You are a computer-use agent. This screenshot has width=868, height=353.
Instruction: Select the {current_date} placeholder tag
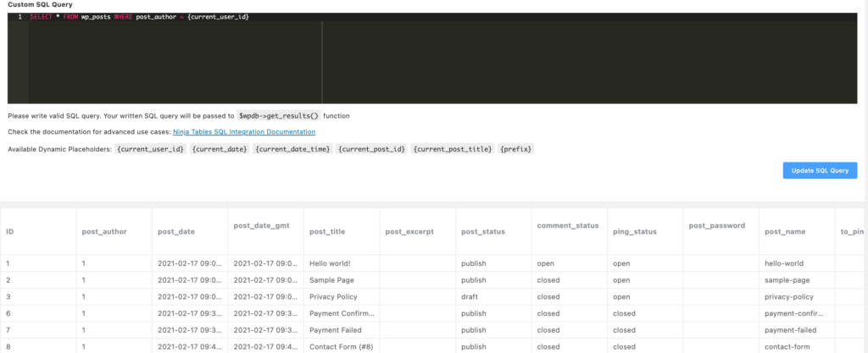[x=220, y=150]
